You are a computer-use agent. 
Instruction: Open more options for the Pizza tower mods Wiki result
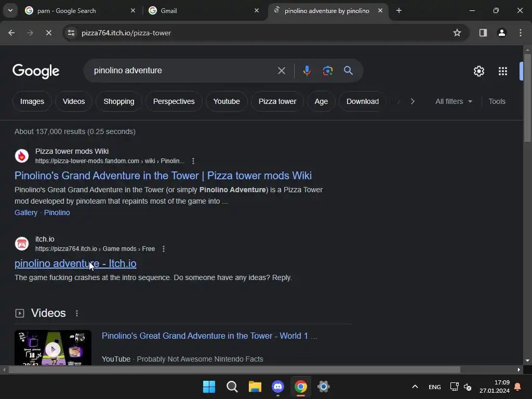pos(193,161)
